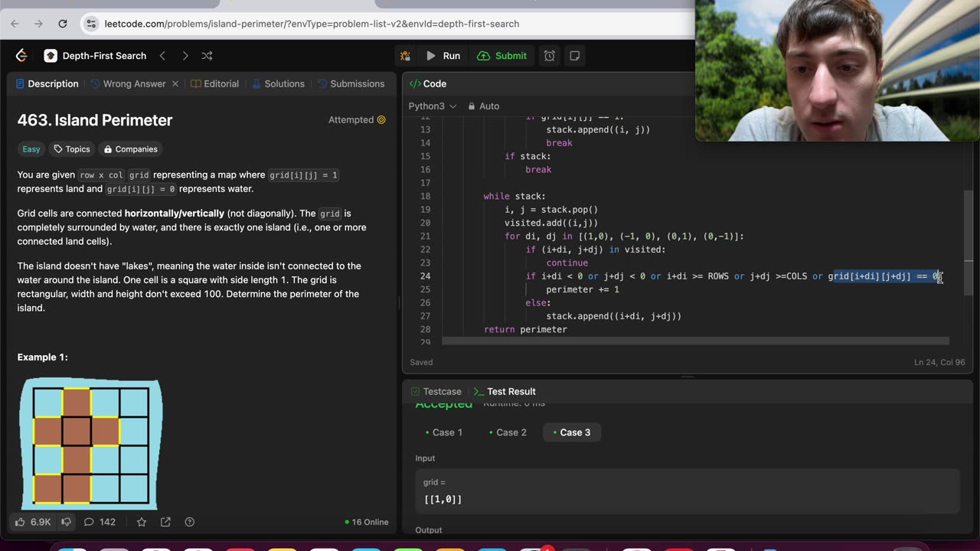Click the 463. Island Perimeter title
Viewport: 980px width, 551px height.
(95, 120)
